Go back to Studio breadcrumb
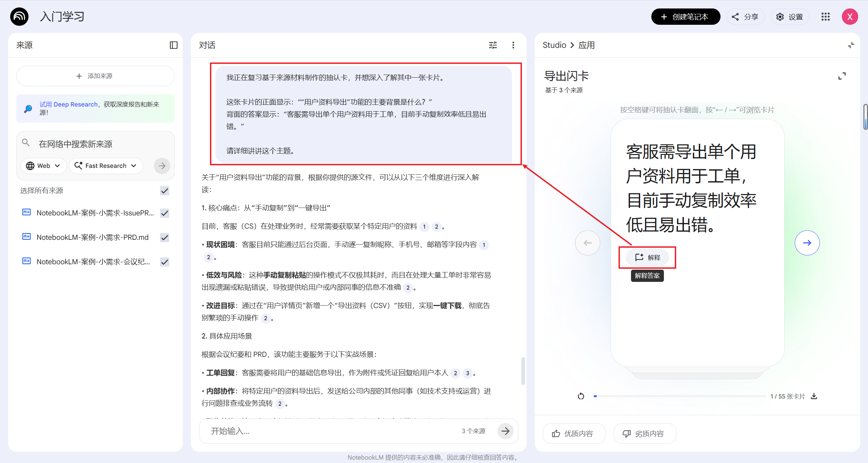 [x=554, y=45]
